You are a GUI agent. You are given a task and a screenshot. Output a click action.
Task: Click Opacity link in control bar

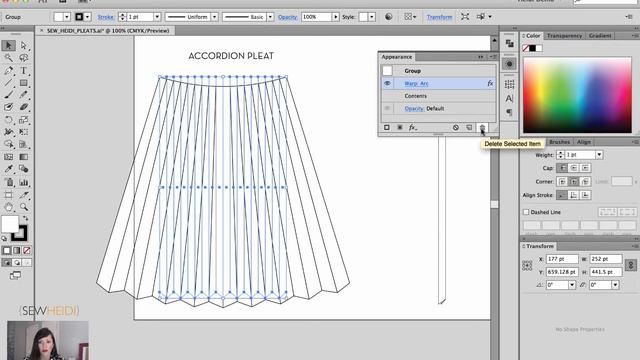click(x=287, y=17)
